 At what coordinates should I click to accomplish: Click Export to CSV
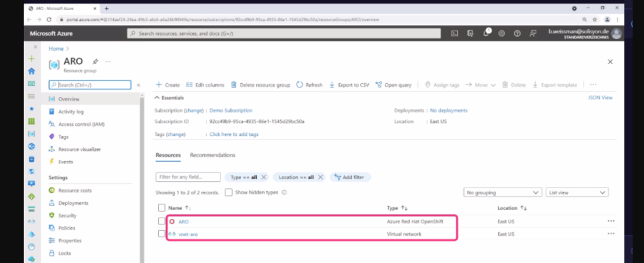(349, 85)
